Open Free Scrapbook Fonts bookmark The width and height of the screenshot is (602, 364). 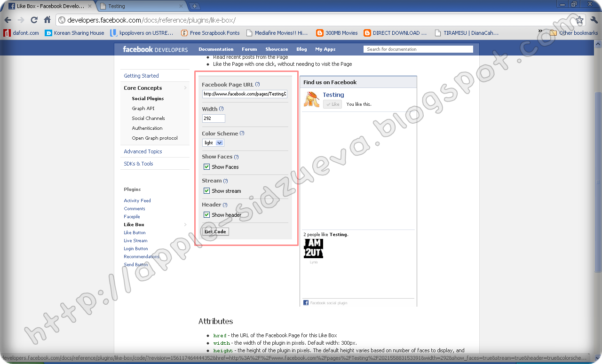tap(211, 33)
